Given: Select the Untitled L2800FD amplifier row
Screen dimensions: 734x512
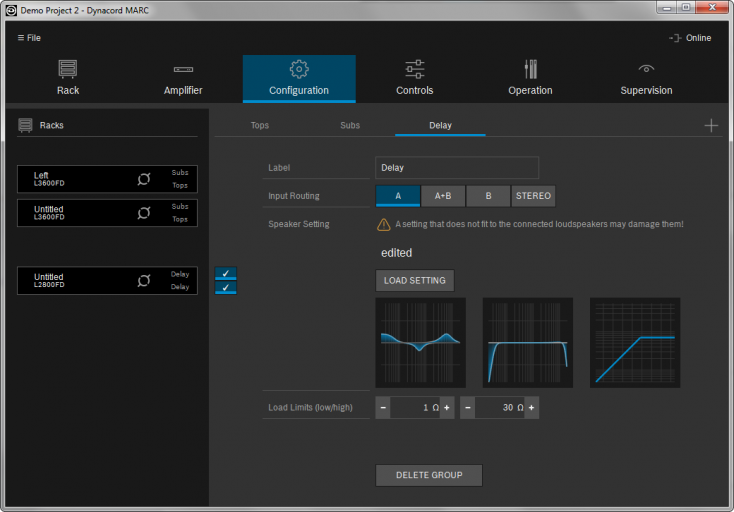Looking at the screenshot, I should [107, 280].
